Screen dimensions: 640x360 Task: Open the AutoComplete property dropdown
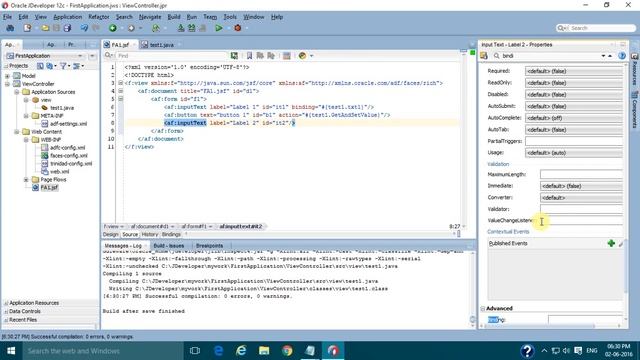click(573, 118)
